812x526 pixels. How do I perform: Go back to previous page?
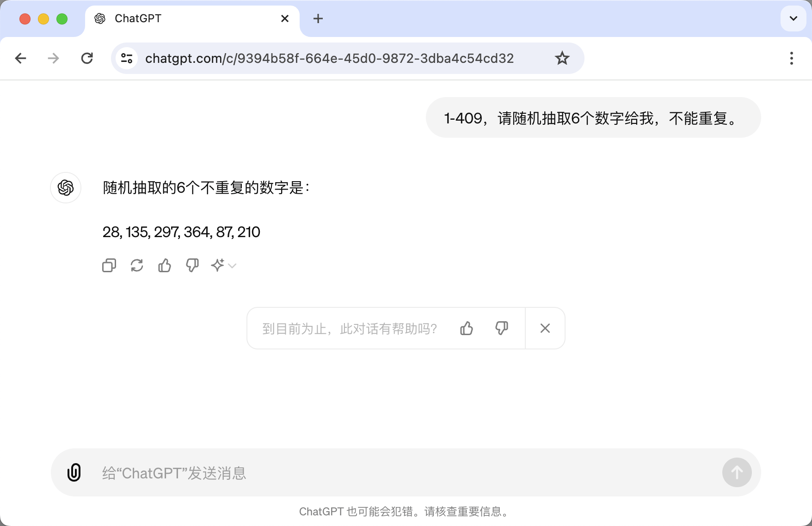click(x=20, y=58)
